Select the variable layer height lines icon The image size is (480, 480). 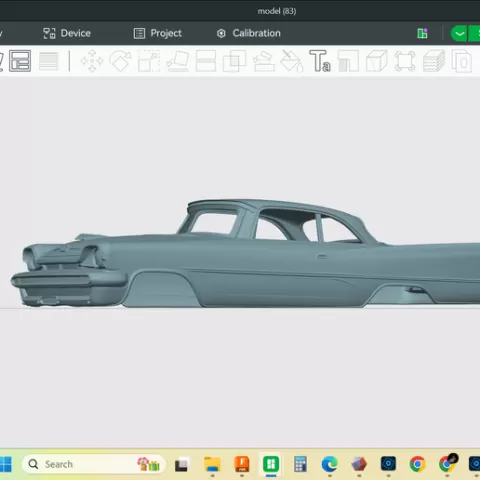point(49,61)
